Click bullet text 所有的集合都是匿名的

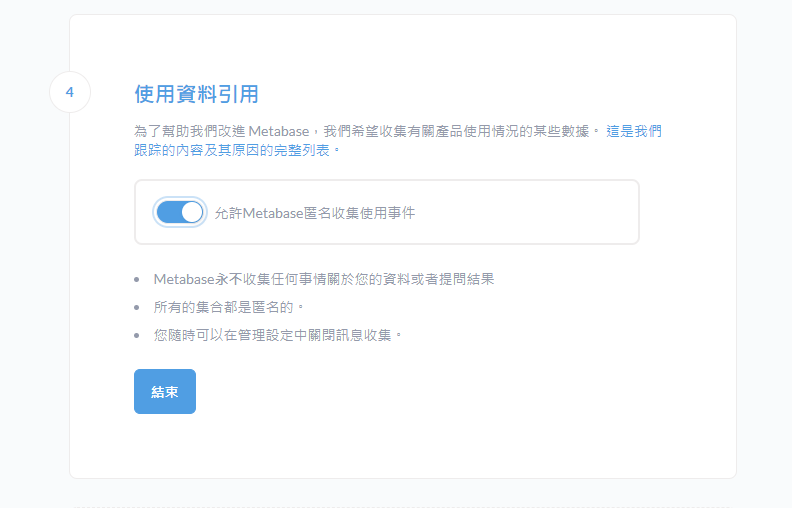(228, 307)
